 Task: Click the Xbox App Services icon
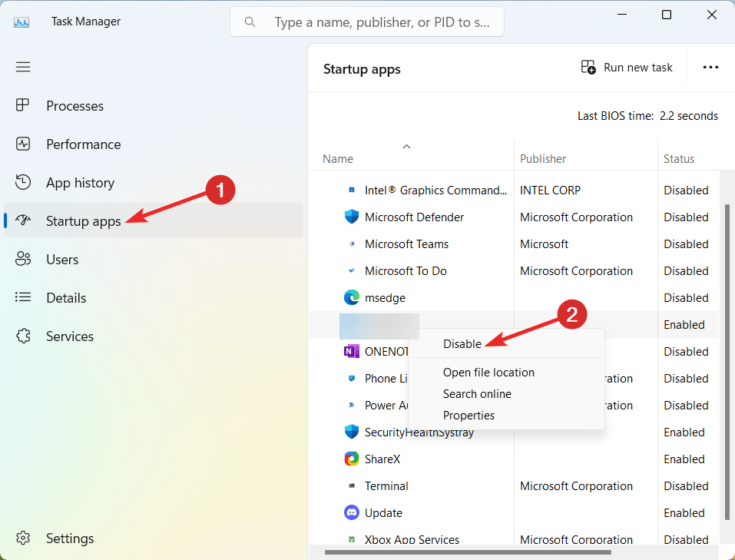pos(352,539)
